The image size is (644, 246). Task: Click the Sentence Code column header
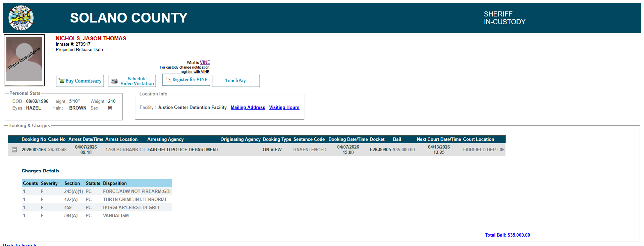point(309,139)
